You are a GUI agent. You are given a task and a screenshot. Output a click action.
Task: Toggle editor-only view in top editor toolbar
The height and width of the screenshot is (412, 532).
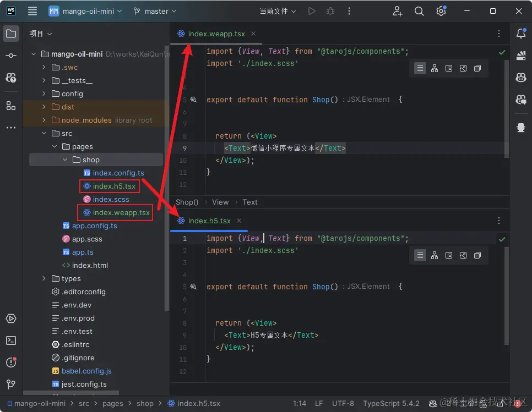click(x=420, y=68)
